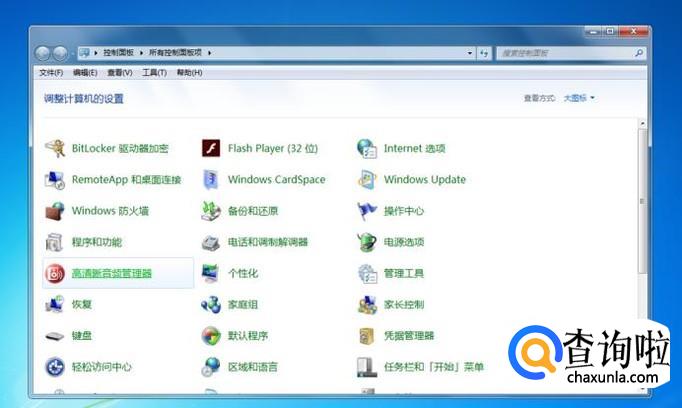Open the 工具(T) menu
Viewport: 682px width, 408px height.
[154, 73]
